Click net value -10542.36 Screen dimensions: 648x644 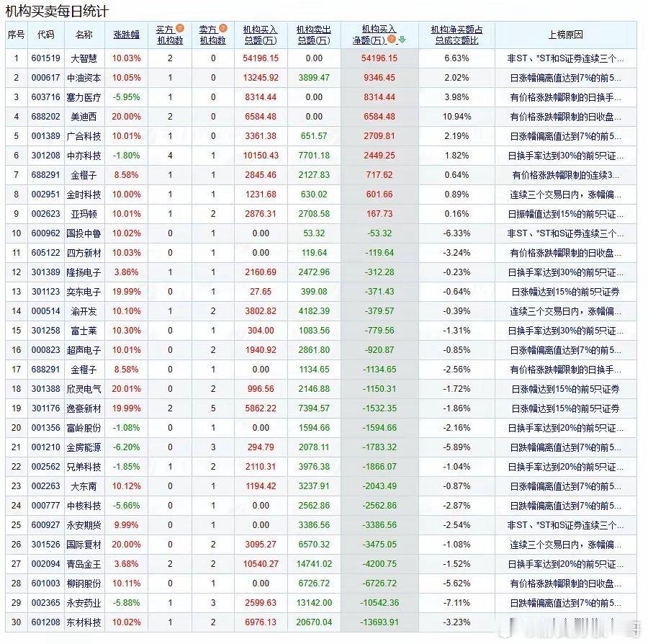(x=379, y=602)
